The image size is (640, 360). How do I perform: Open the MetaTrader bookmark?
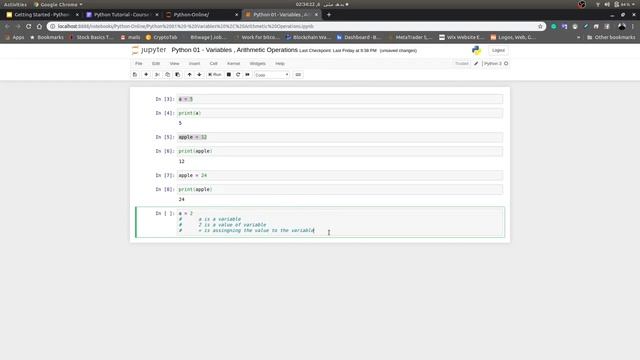click(410, 37)
